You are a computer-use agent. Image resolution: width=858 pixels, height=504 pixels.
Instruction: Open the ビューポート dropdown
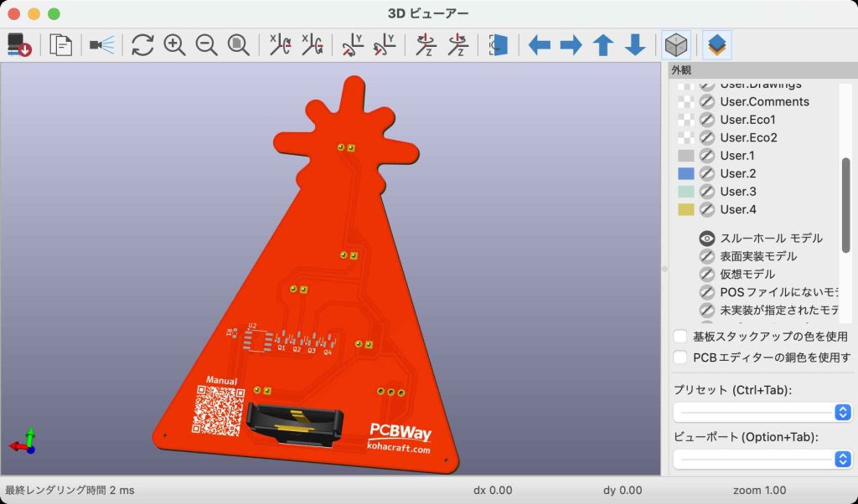tap(762, 459)
